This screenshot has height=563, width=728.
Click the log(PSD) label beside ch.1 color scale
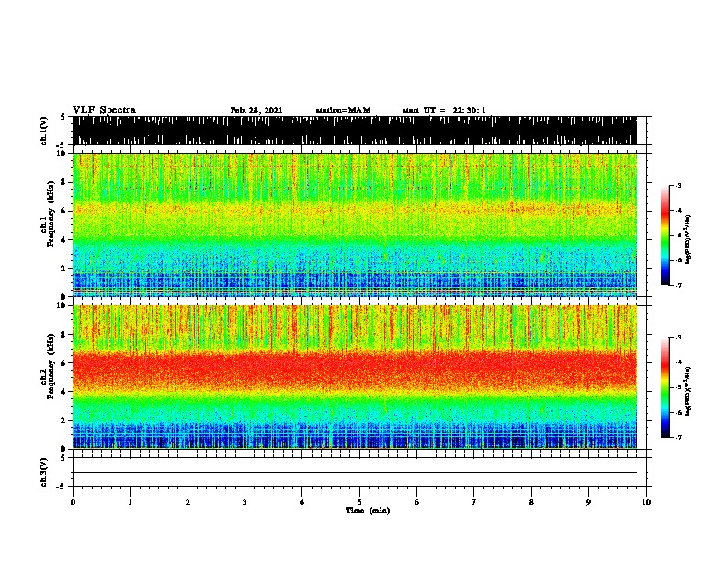pyautogui.click(x=688, y=239)
